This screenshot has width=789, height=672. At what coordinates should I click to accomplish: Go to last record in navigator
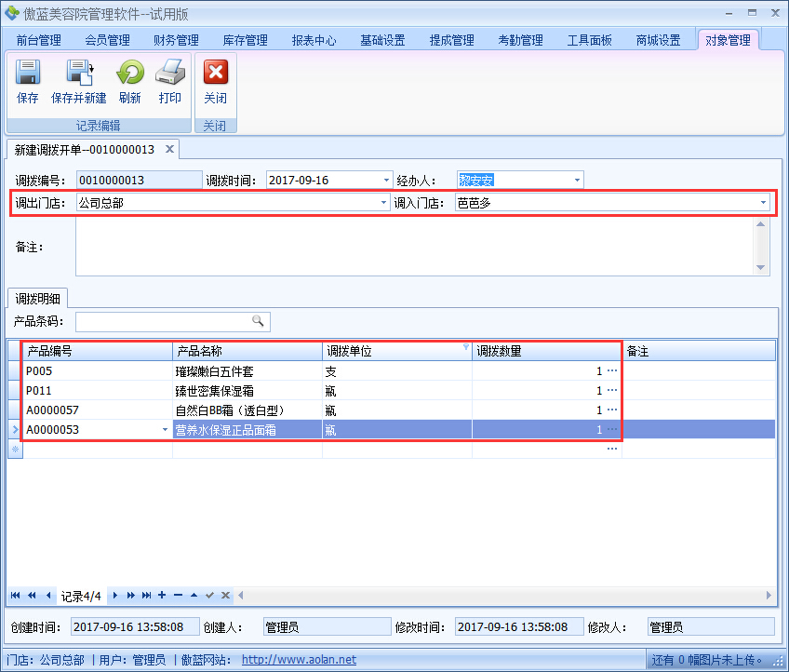[x=146, y=596]
